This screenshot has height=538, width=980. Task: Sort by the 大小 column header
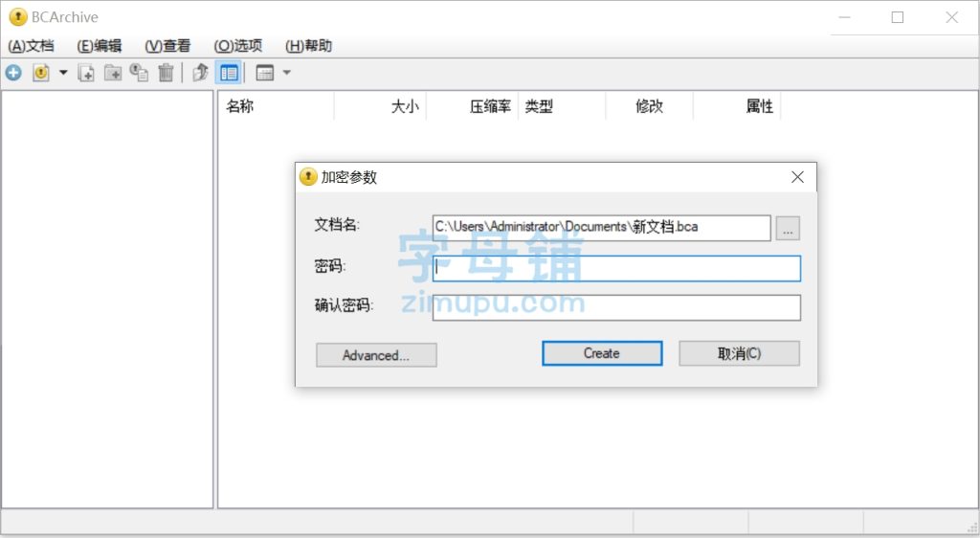[380, 106]
